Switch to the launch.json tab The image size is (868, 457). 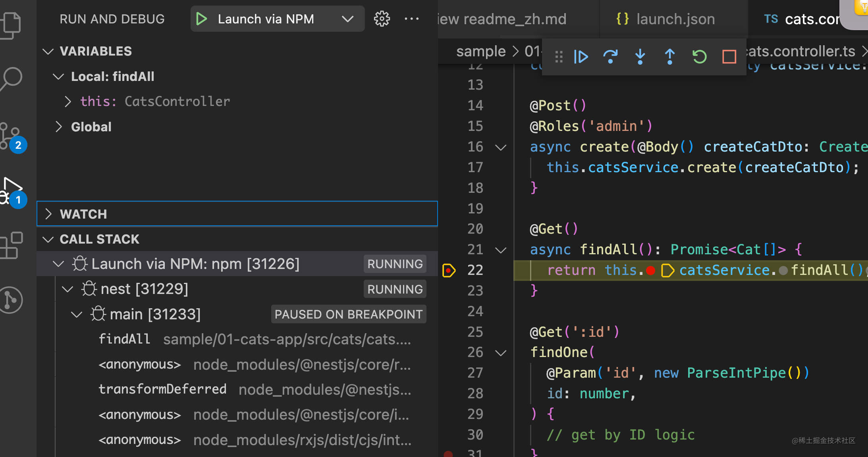[x=675, y=19]
